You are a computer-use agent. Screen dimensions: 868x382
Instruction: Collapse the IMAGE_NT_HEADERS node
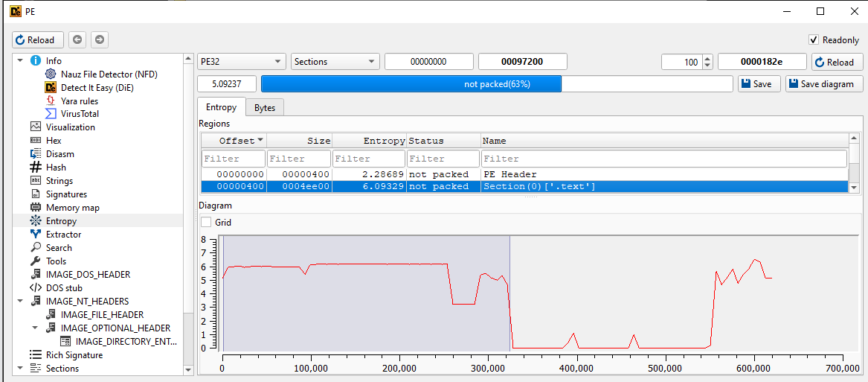coord(21,301)
